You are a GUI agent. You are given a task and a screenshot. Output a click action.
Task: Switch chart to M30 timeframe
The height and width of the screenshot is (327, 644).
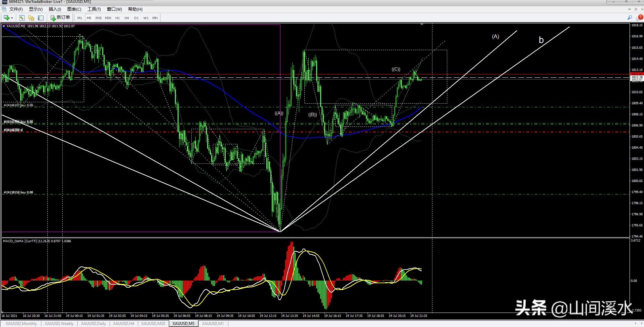pyautogui.click(x=108, y=18)
